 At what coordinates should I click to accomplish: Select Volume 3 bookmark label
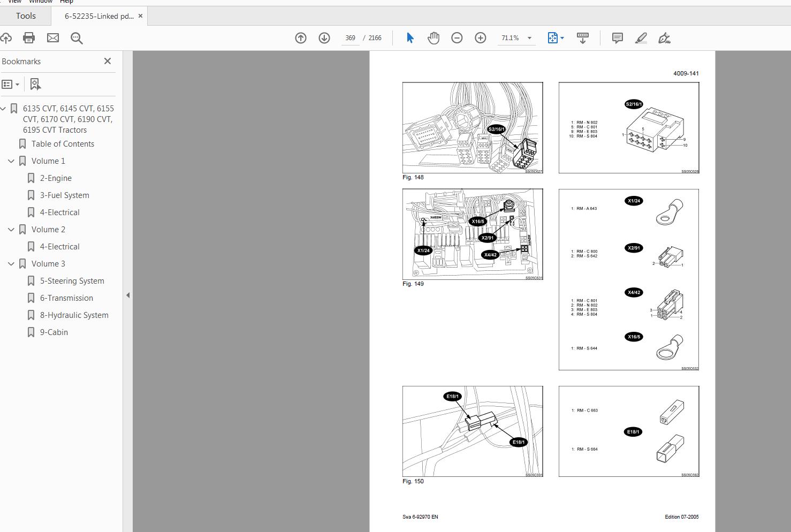tap(48, 264)
